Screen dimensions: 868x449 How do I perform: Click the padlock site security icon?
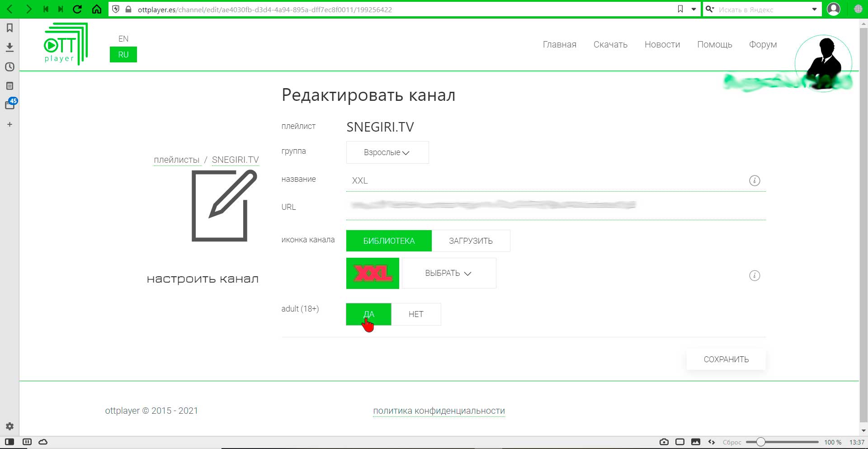click(x=128, y=9)
